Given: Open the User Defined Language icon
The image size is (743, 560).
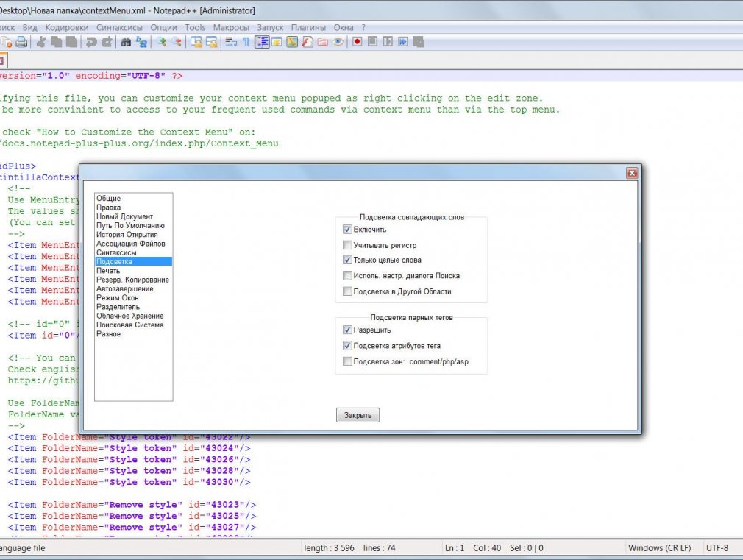Looking at the screenshot, I should point(277,42).
